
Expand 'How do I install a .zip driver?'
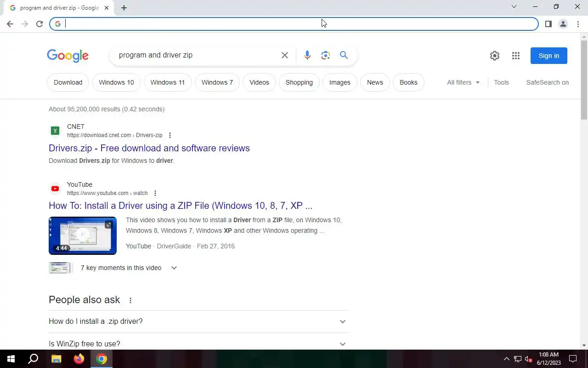198,322
